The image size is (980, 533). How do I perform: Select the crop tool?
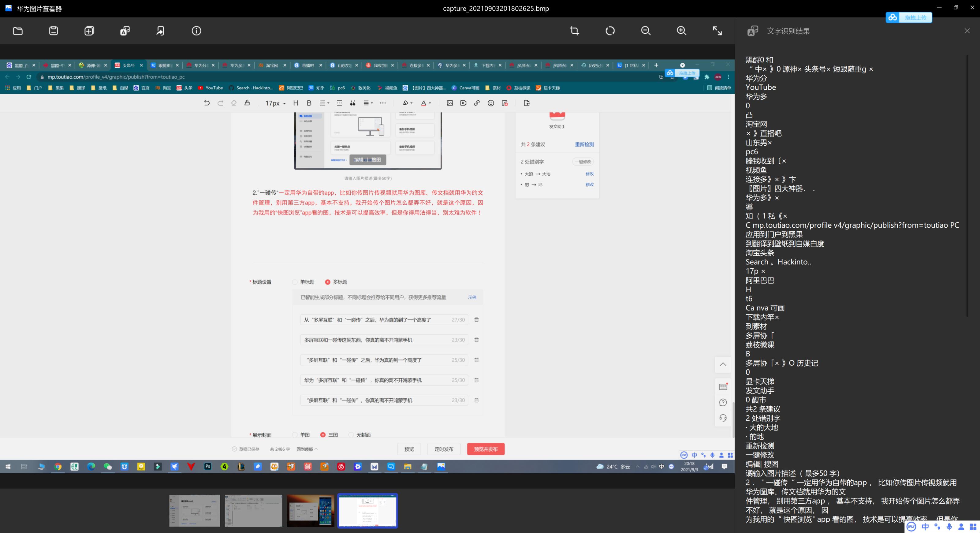[x=575, y=31]
